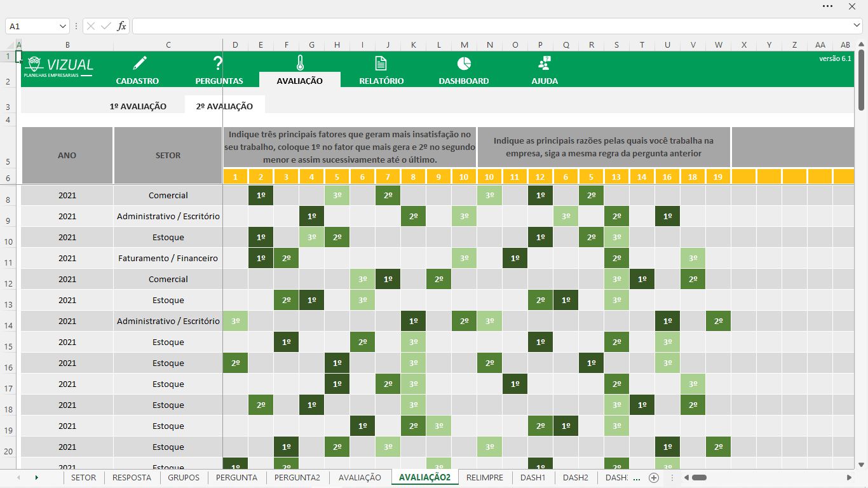Open the RELIMPRE sheet tab
The width and height of the screenshot is (868, 488).
(485, 477)
